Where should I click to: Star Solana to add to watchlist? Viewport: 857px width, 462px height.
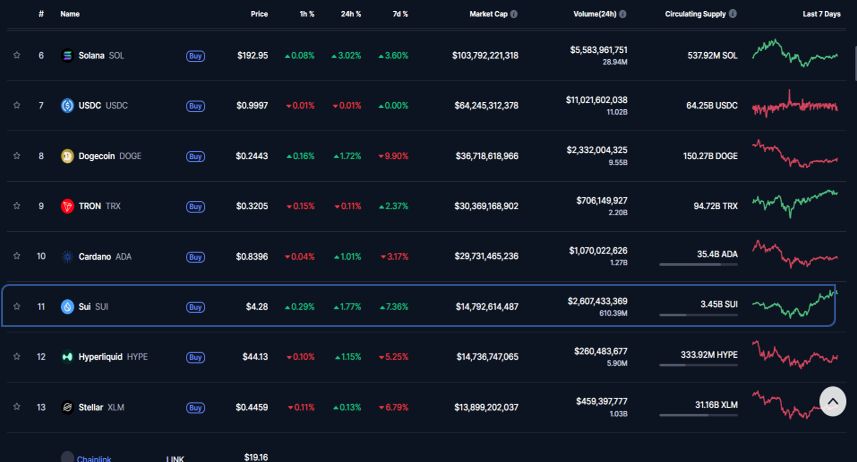click(16, 55)
